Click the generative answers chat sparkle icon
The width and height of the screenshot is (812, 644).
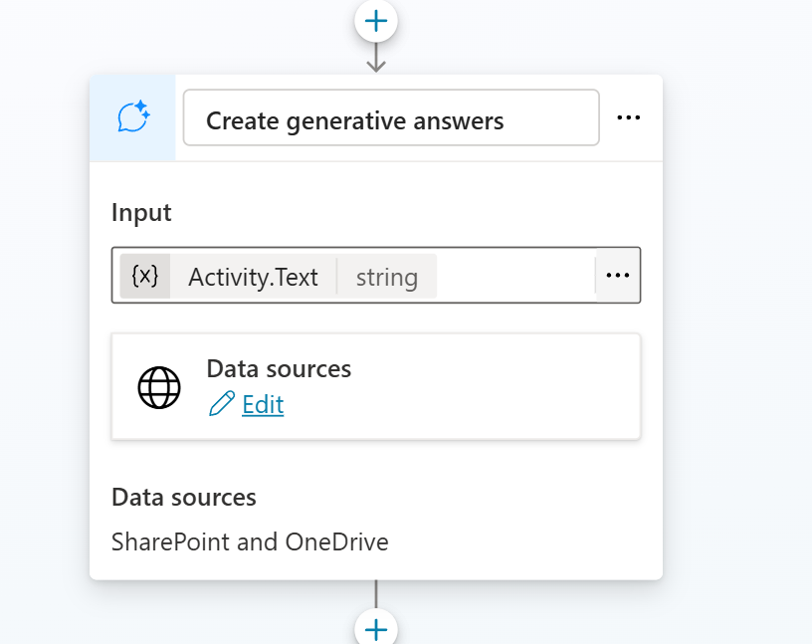[133, 118]
